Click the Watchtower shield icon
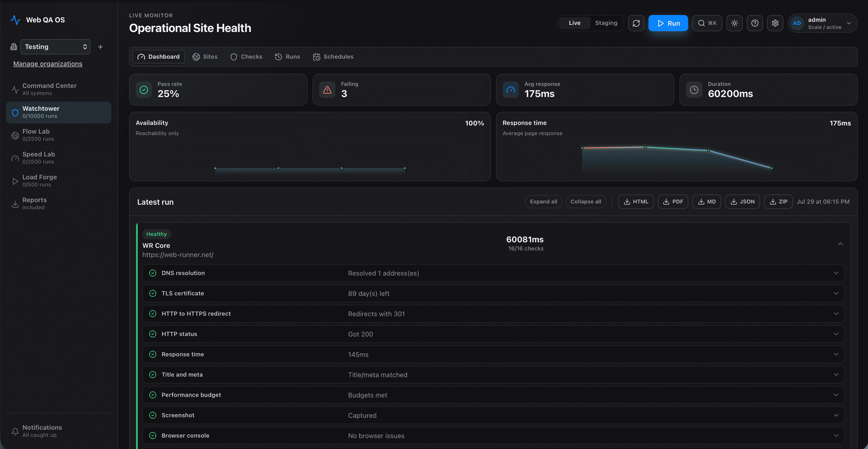 pos(15,113)
